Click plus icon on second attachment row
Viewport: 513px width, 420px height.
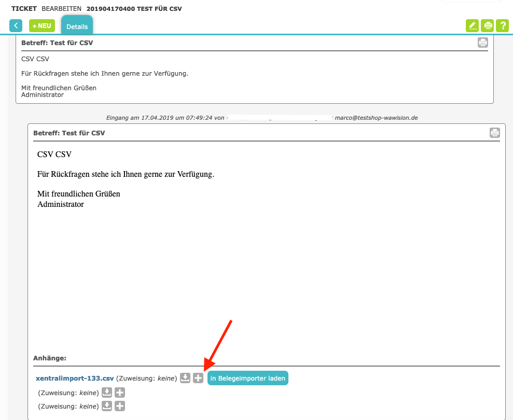(x=120, y=393)
